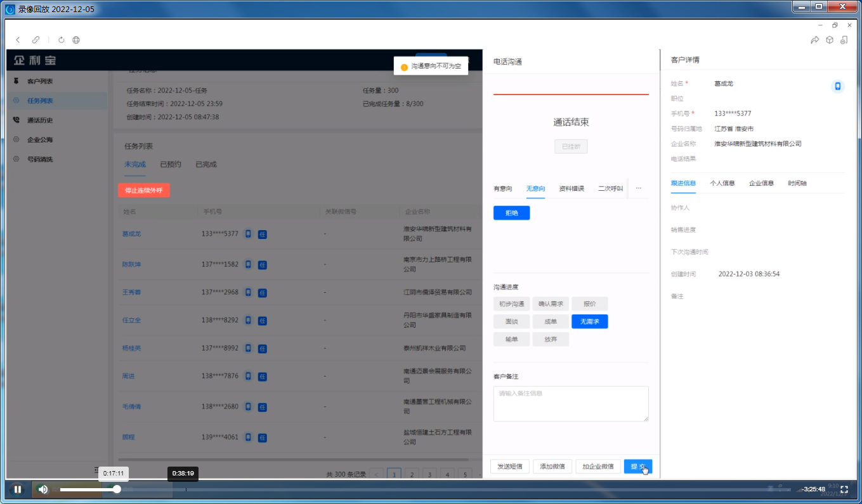Screen dimensions: 862x504
Task: Select the 初步沟通 progress option
Action: point(511,304)
